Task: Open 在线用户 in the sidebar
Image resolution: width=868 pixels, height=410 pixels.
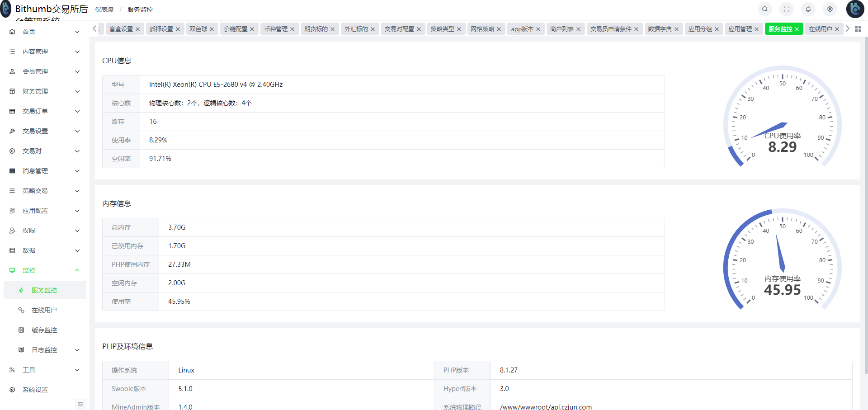Action: [44, 310]
